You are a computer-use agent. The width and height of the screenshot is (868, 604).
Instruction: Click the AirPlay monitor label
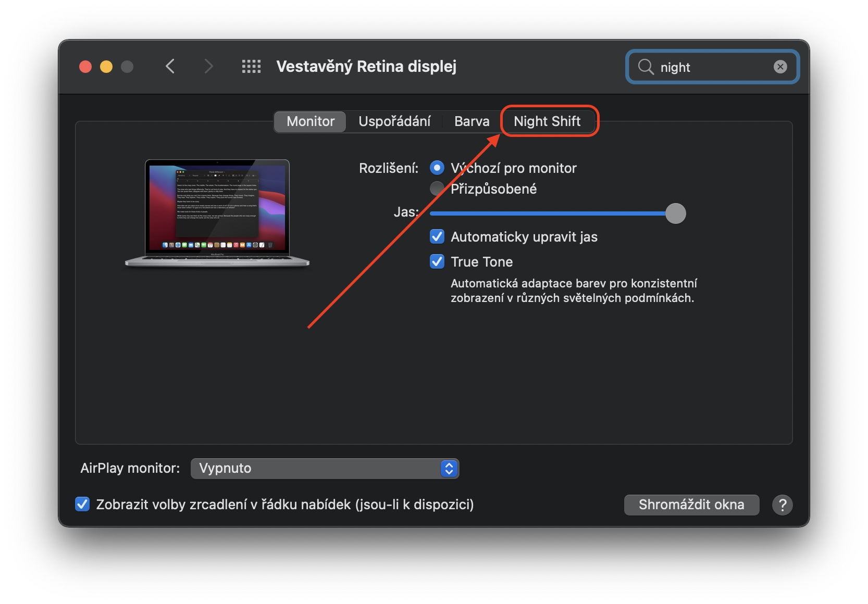coord(130,468)
